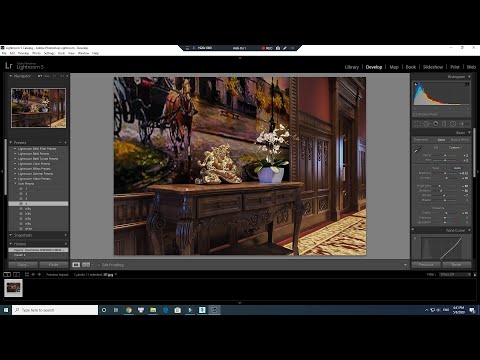Screen dimensions: 480x360
Task: Toggle the Tone Curve panel switch
Action: [x=413, y=230]
